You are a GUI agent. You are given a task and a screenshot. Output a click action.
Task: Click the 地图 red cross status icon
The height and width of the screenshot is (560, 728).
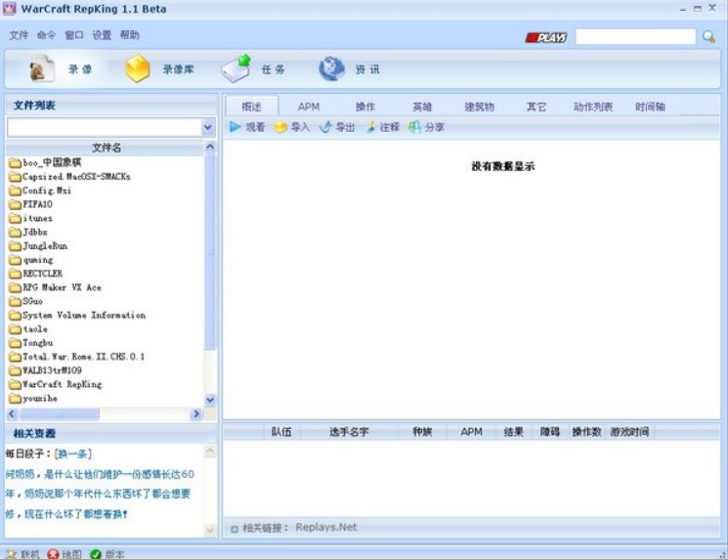53,554
